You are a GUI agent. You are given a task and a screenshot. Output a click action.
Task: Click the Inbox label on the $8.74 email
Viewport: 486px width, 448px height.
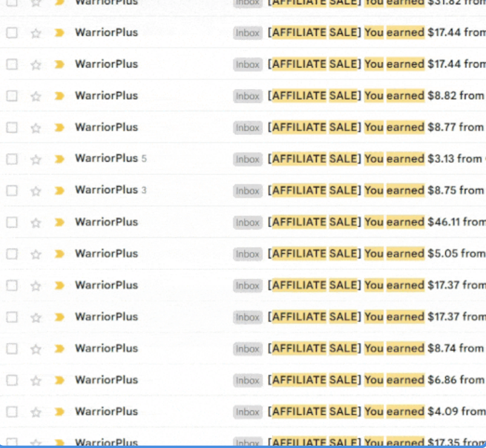pos(248,349)
